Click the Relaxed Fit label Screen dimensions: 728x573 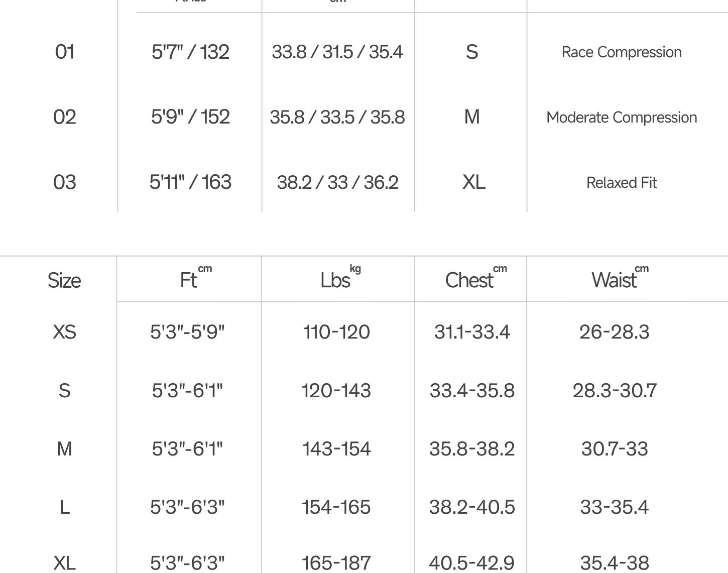tap(621, 183)
